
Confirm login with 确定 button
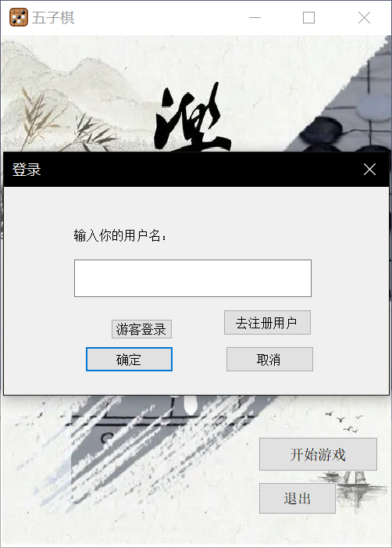(129, 360)
